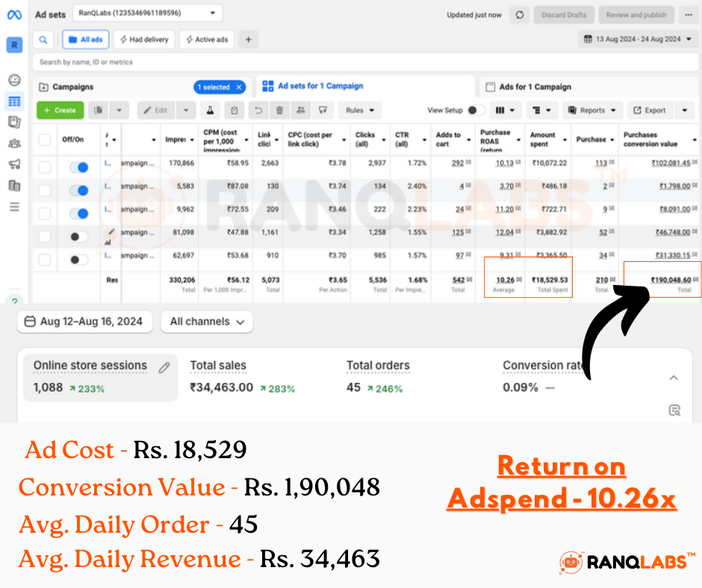Click the Export button
702x588 pixels.
(649, 110)
